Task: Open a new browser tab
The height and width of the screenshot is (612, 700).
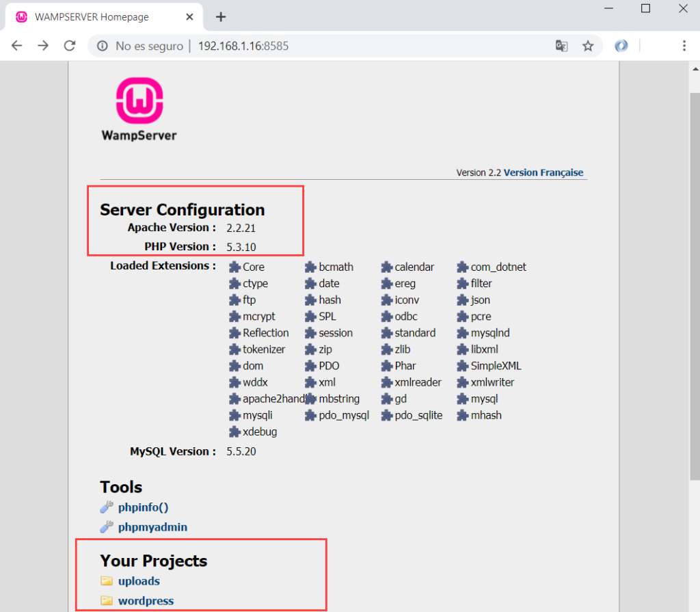Action: tap(221, 17)
